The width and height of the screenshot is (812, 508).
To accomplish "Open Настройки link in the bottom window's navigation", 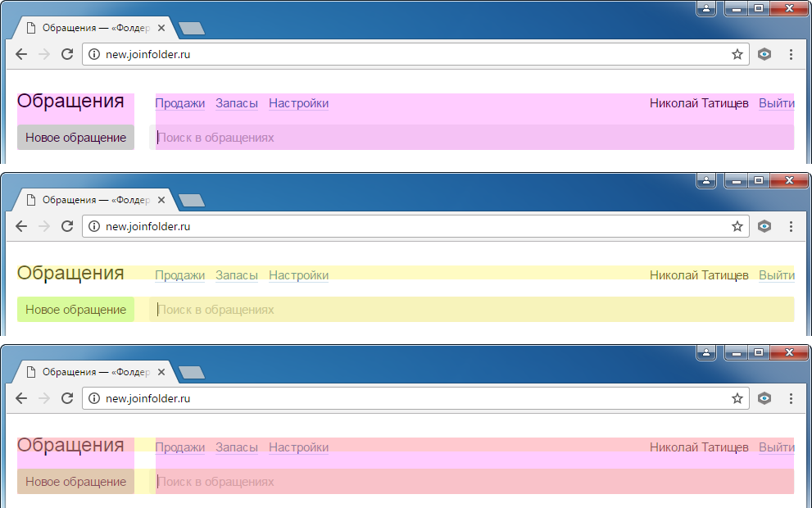I will point(298,447).
